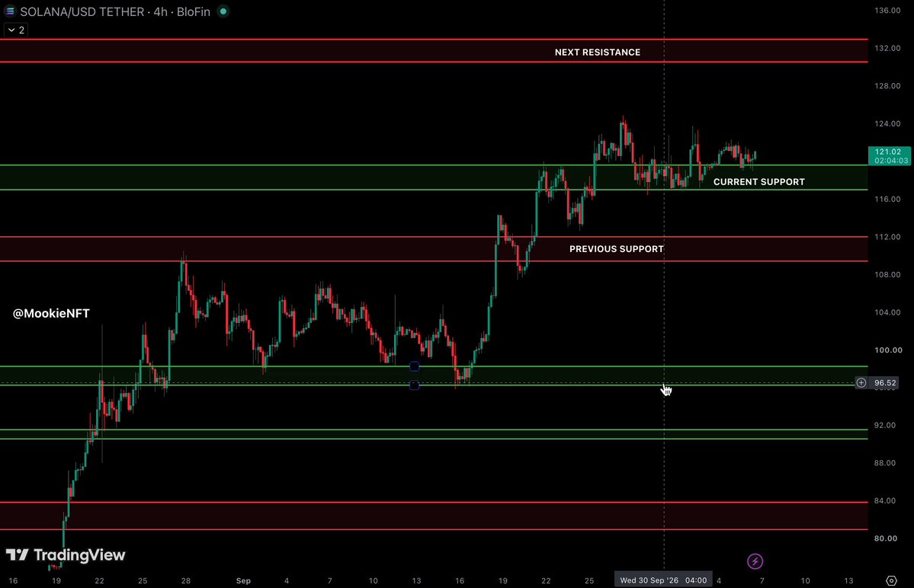Click the 104.00 price axis label

click(888, 312)
